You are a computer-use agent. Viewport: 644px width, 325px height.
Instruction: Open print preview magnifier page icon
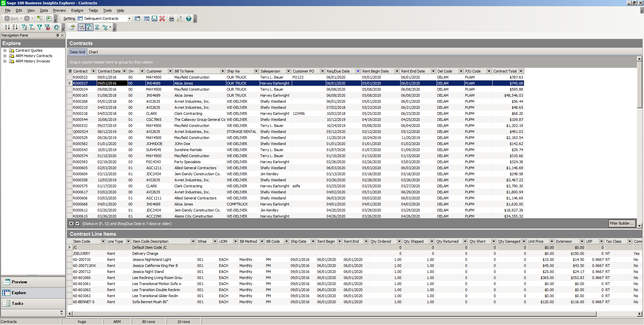179,18
